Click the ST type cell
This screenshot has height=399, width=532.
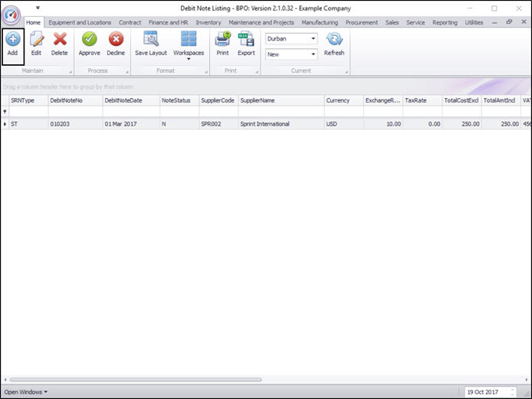[x=28, y=124]
